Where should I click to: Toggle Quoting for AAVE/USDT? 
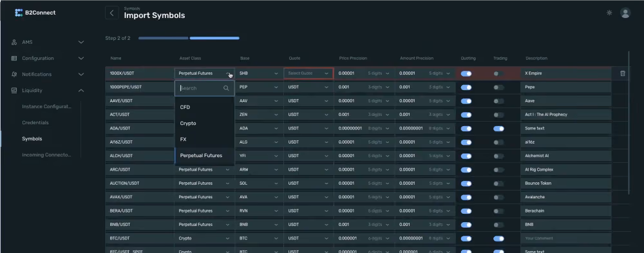466,101
